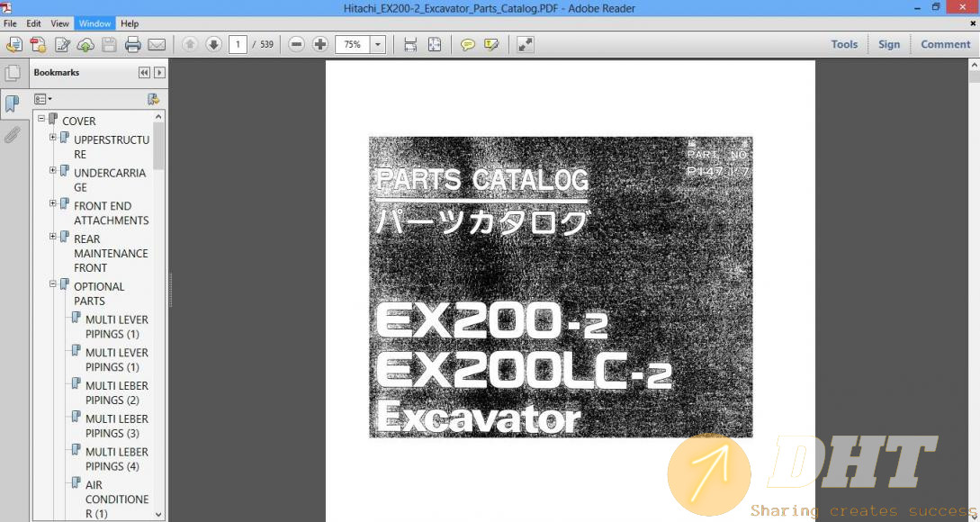Send file by email envelope icon
The width and height of the screenshot is (980, 522).
click(x=157, y=44)
